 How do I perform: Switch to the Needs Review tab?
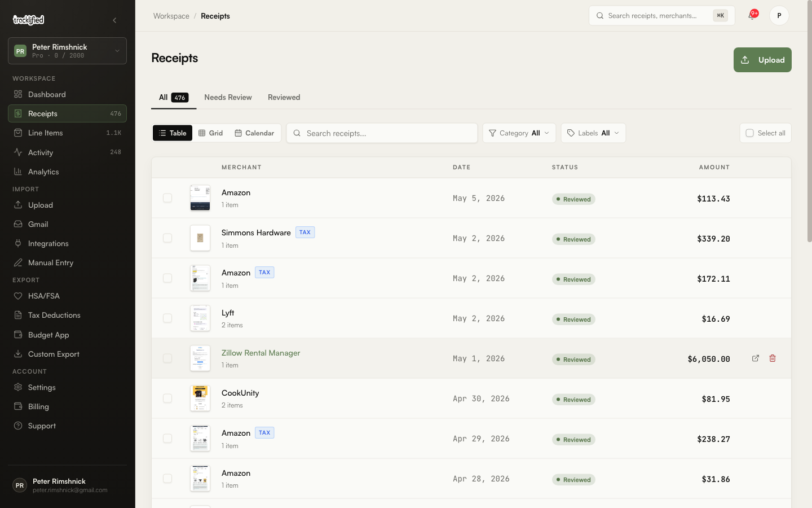[x=228, y=97]
